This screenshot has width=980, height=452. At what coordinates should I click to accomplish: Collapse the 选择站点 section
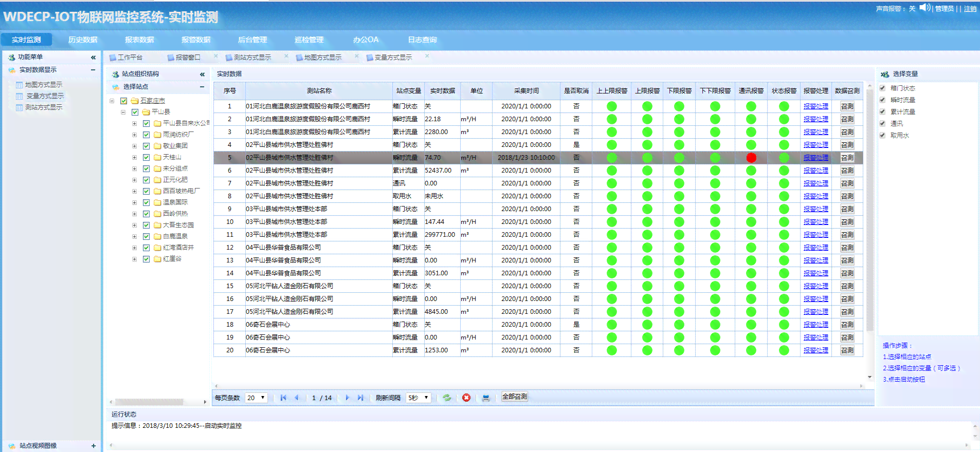click(x=202, y=87)
